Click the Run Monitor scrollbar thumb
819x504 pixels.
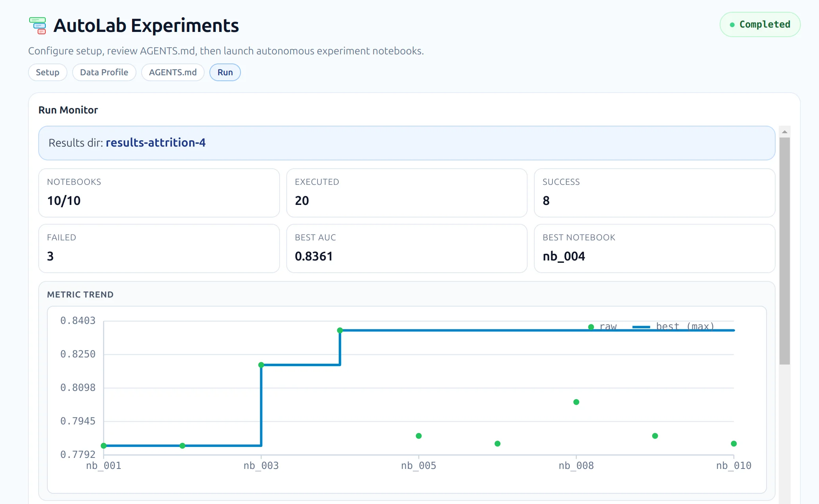tap(785, 250)
